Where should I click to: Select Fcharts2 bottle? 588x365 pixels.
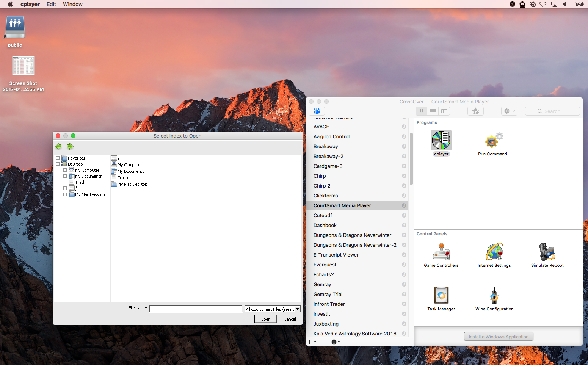pyautogui.click(x=357, y=274)
